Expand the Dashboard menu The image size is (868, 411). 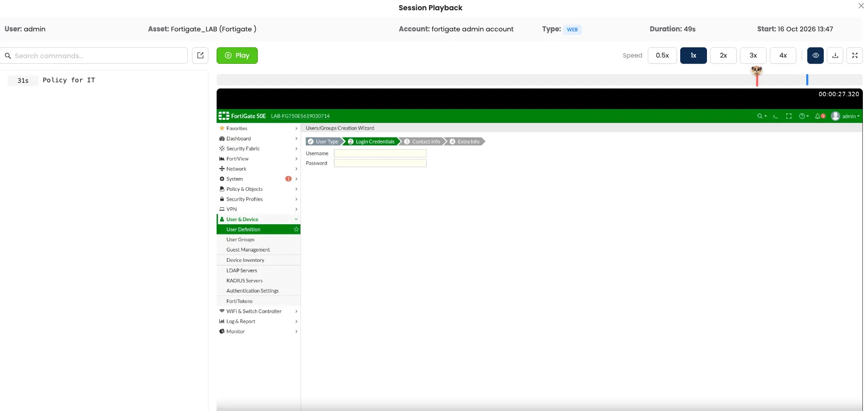click(258, 139)
